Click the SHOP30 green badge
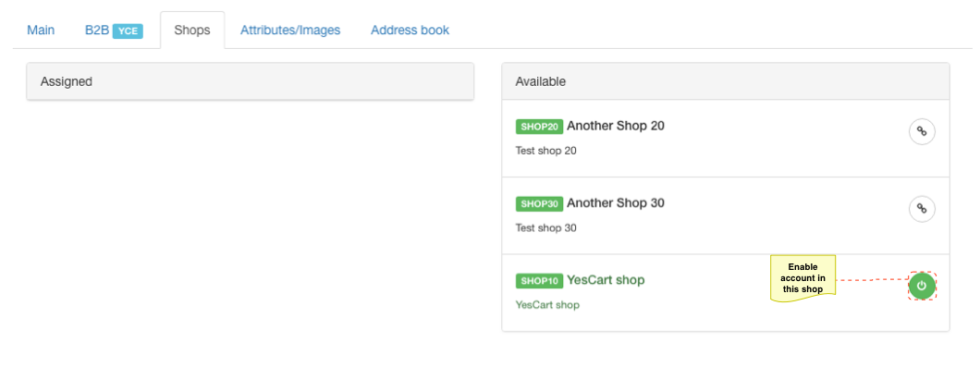This screenshot has height=367, width=980. [539, 203]
